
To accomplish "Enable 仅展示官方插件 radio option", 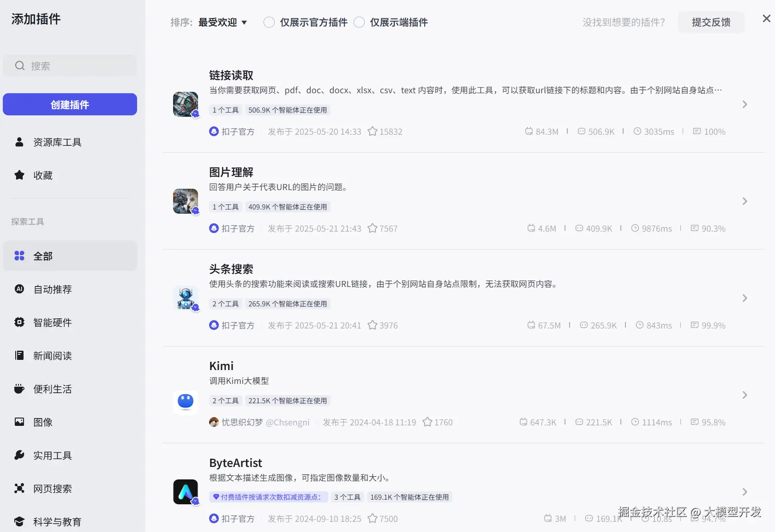I will (269, 22).
